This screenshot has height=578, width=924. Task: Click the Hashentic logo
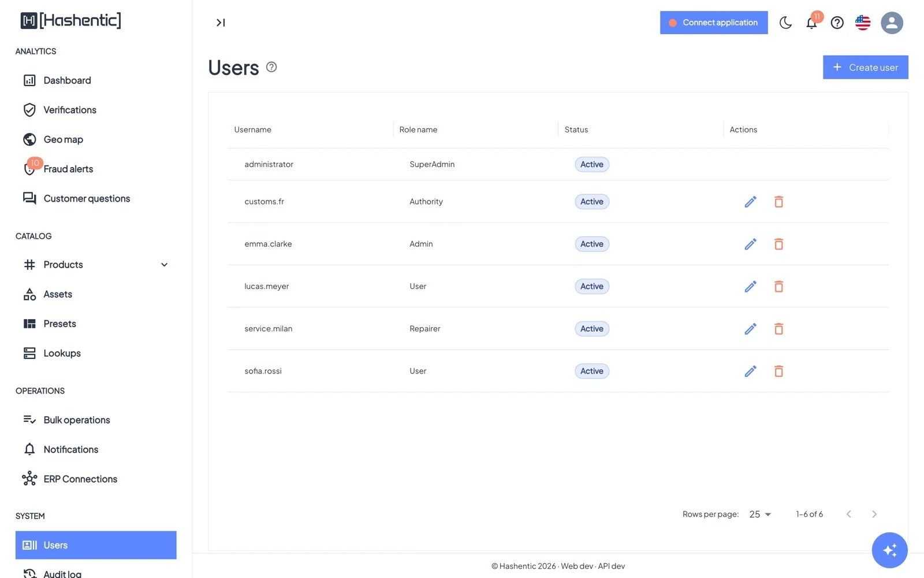click(x=71, y=20)
